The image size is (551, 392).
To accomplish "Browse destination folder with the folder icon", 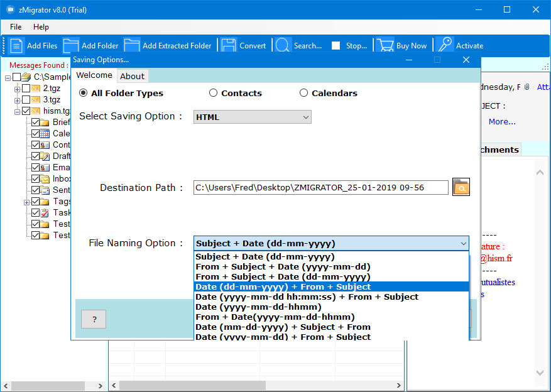I will pyautogui.click(x=461, y=187).
